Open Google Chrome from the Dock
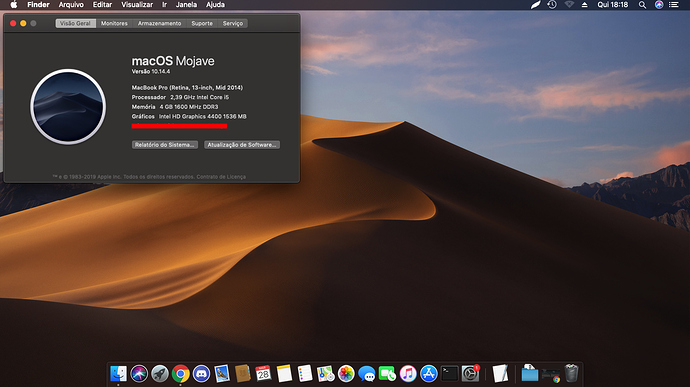Screen dimensions: 690x387 pyautogui.click(x=180, y=374)
